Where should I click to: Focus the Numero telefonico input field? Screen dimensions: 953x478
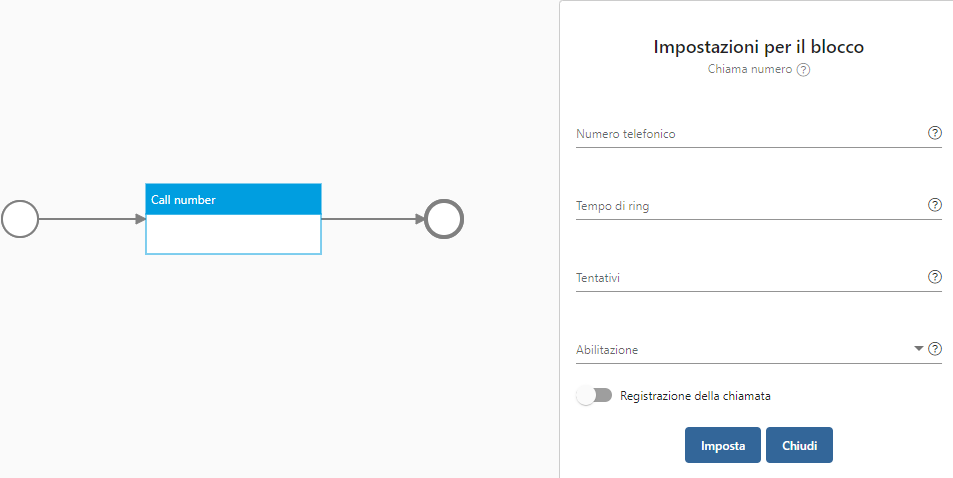750,134
